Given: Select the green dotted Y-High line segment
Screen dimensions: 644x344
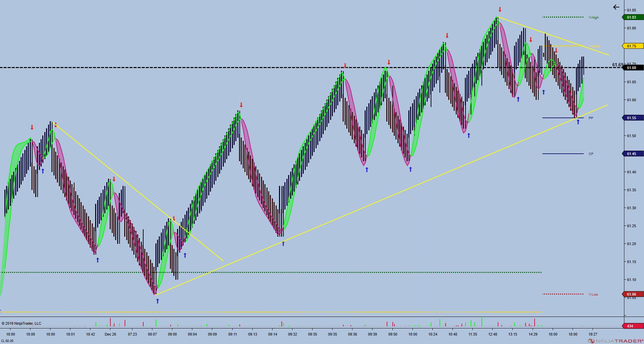Looking at the screenshot, I should point(563,17).
